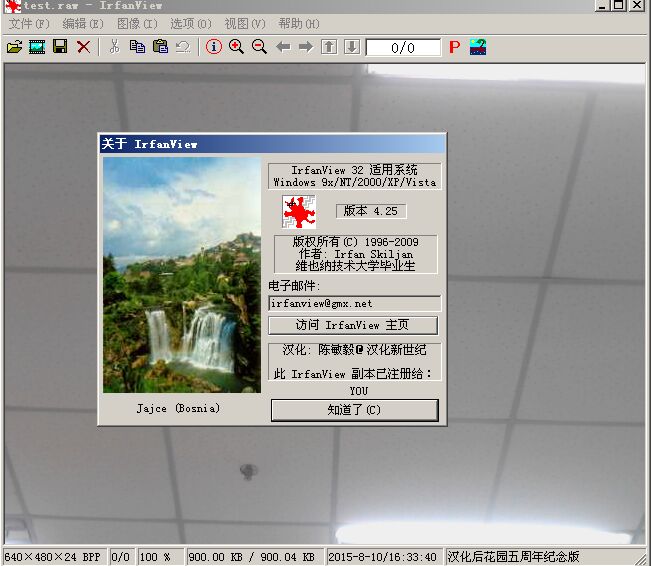Dismiss dialog with 知道了(C) button
This screenshot has height=566, width=651.
pyautogui.click(x=355, y=410)
